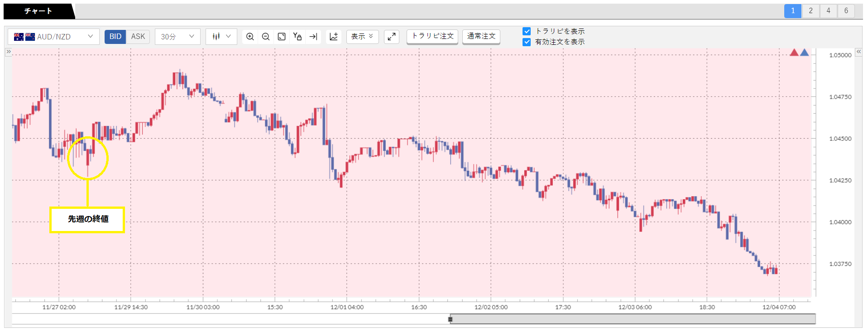The height and width of the screenshot is (332, 868).
Task: Open the 30分 timeframe dropdown
Action: coord(177,37)
